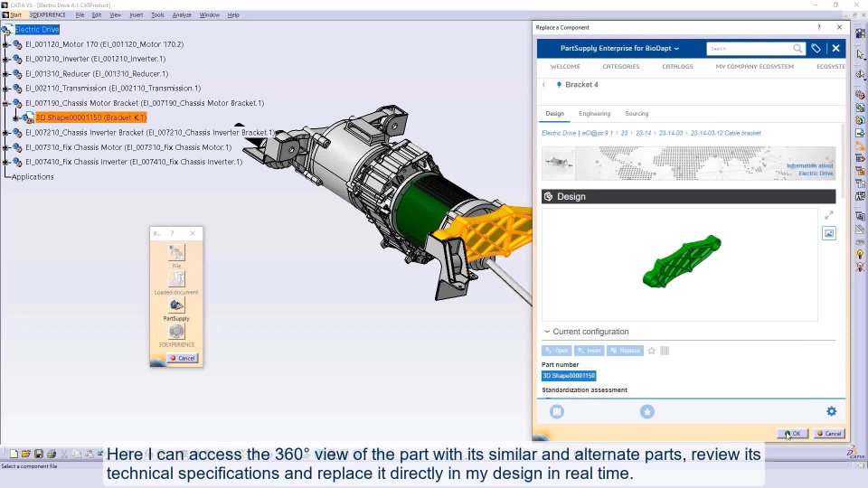Click the top workbench icon in the right toolbar
Image resolution: width=868 pixels, height=488 pixels.
860,33
